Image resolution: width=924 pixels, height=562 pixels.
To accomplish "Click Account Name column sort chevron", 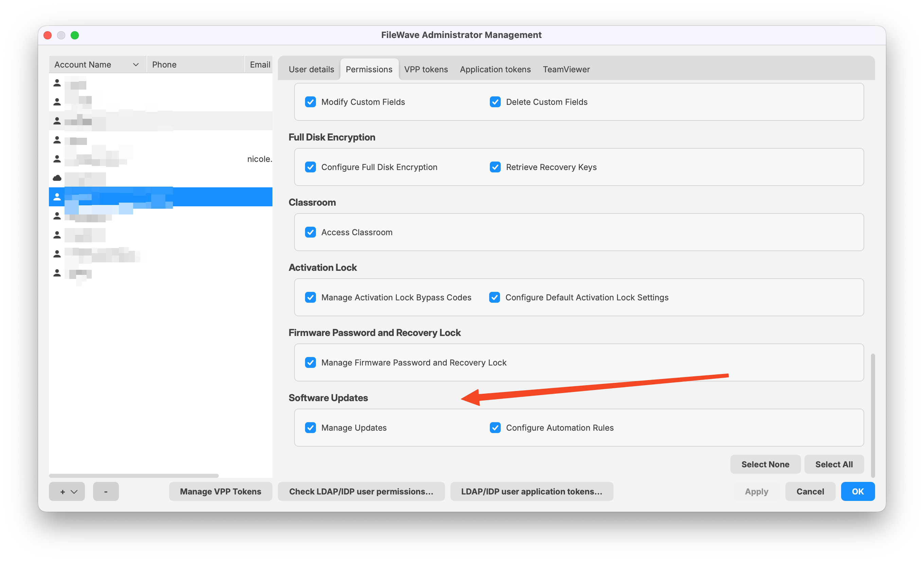I will 136,64.
